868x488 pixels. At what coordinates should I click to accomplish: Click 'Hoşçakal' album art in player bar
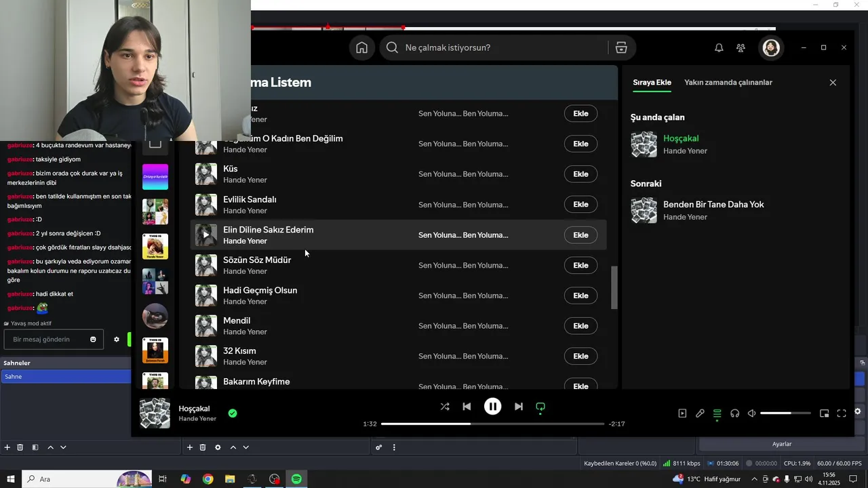pos(155,413)
